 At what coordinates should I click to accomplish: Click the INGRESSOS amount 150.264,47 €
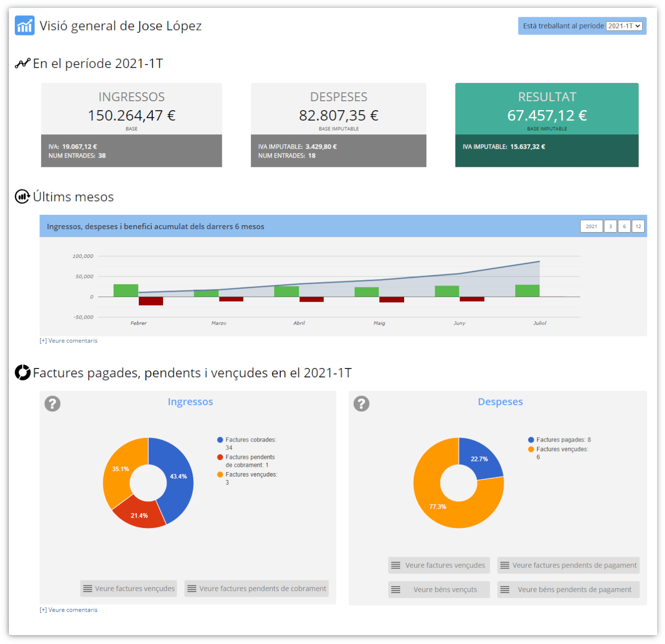pos(131,116)
